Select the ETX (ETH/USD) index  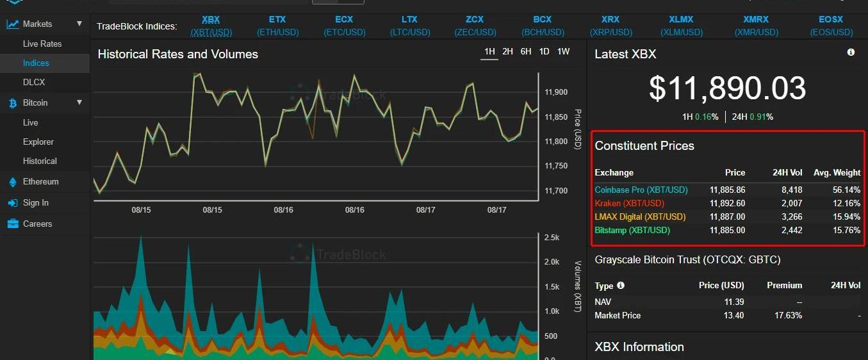pos(277,26)
